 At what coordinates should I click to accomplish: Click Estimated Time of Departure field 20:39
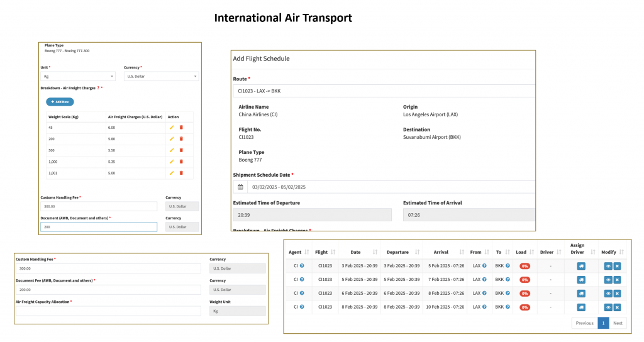tap(312, 215)
